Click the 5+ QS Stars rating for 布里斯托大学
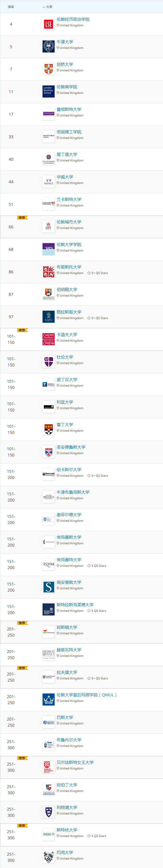 98,273
